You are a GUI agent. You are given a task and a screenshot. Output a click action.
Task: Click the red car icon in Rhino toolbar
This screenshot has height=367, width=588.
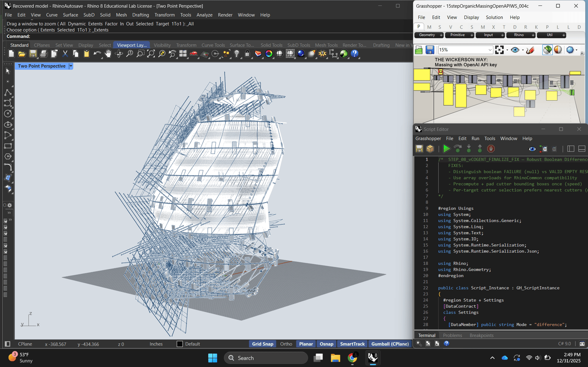(x=194, y=54)
